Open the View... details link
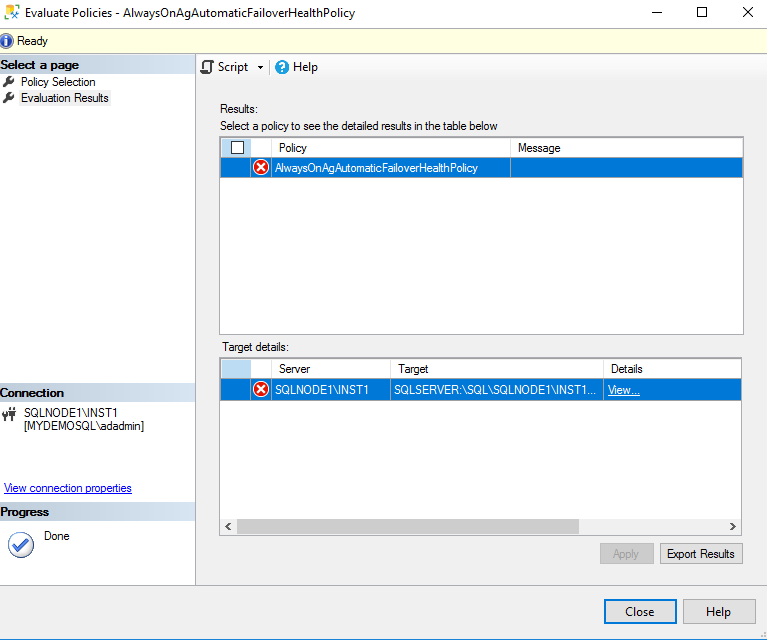The image size is (767, 640). (x=624, y=390)
